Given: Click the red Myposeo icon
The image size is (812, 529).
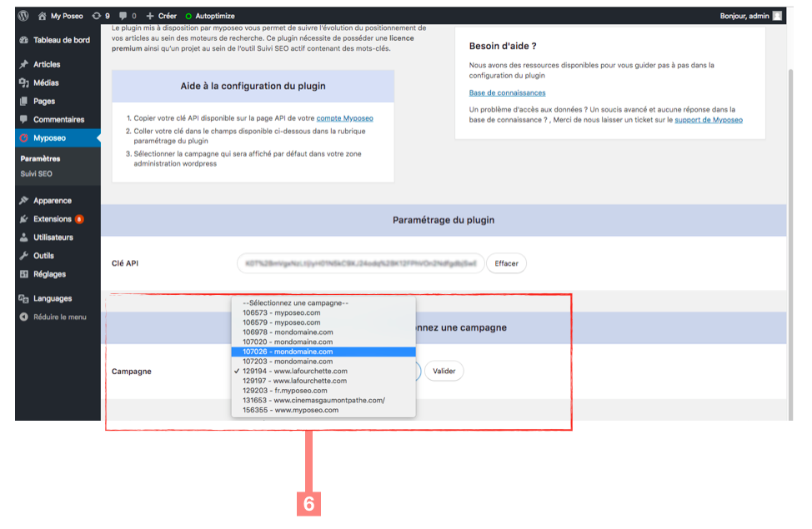Looking at the screenshot, I should click(x=24, y=138).
